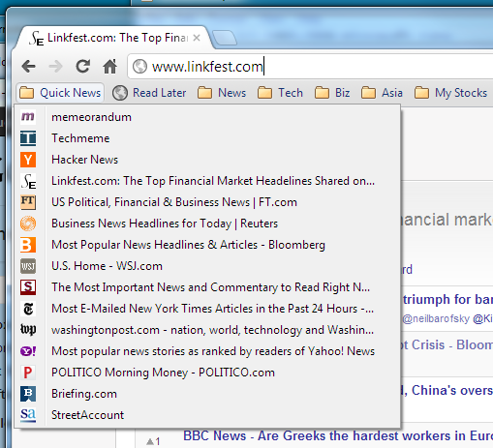Go to the Home page icon

109,67
